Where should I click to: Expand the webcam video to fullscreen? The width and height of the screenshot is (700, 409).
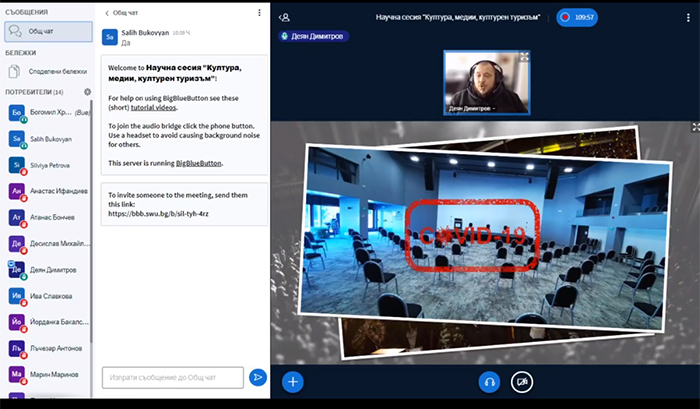(524, 57)
